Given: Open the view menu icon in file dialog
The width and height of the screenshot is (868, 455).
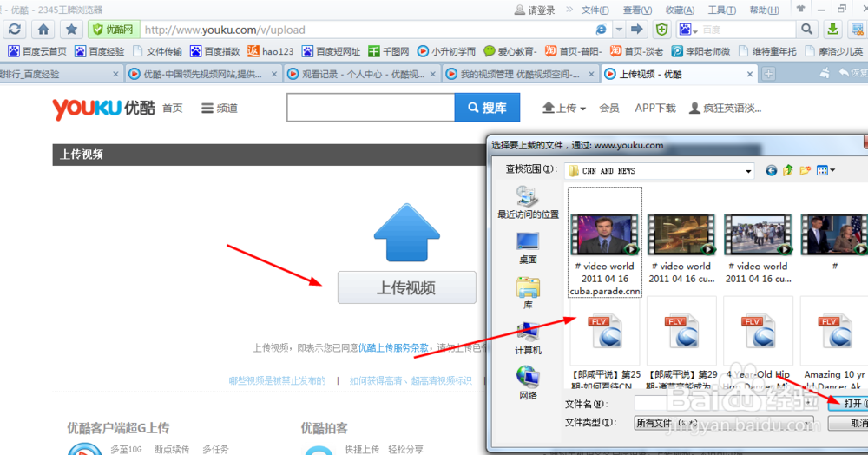Looking at the screenshot, I should pos(825,170).
